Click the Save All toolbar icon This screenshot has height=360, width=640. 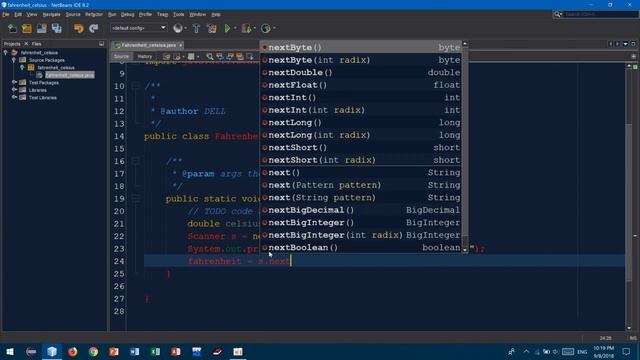click(x=57, y=28)
